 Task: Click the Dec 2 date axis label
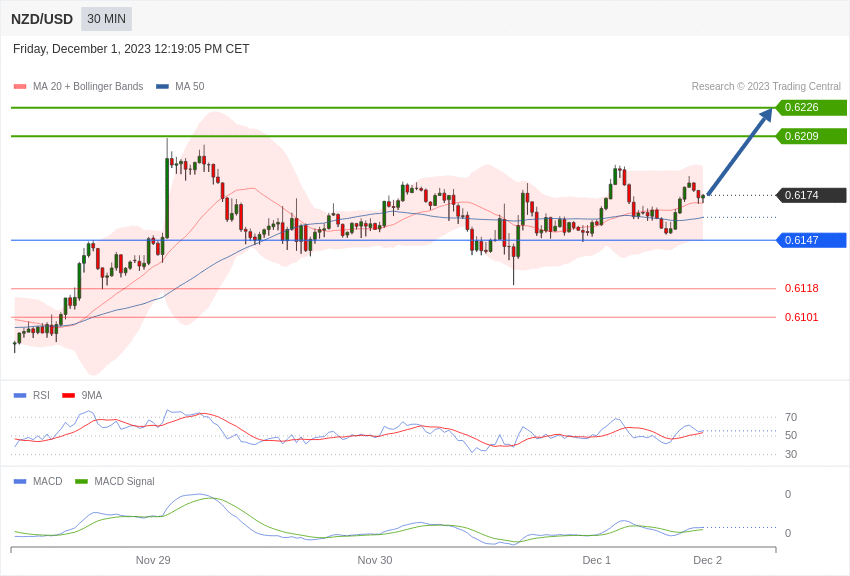(707, 560)
